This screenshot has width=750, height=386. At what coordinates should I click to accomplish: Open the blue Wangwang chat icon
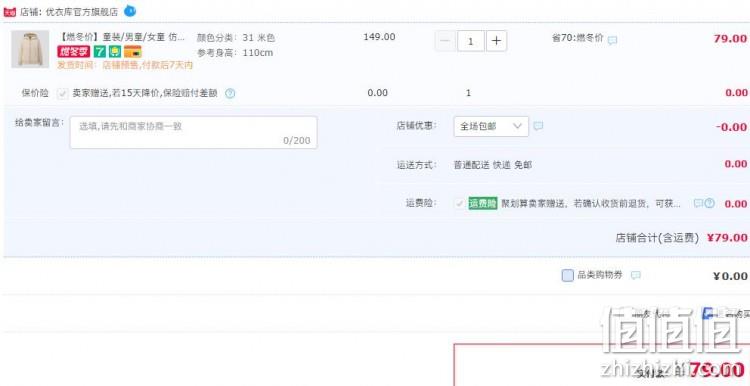click(130, 10)
